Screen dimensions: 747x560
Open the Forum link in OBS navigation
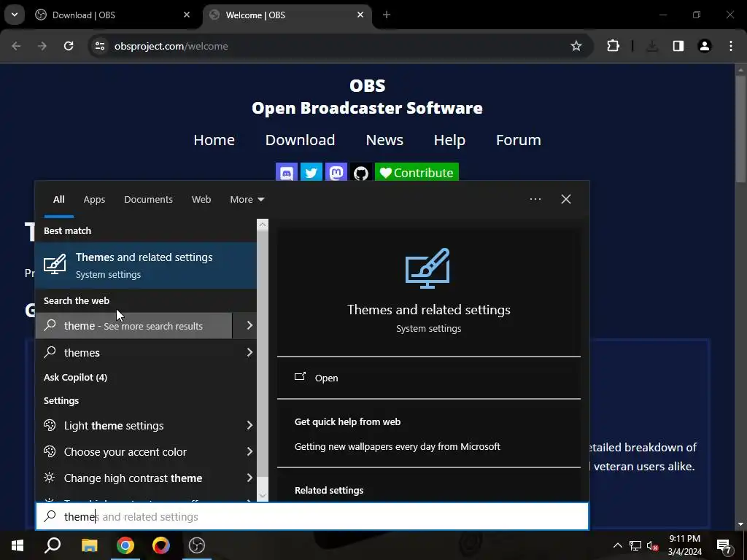coord(519,140)
